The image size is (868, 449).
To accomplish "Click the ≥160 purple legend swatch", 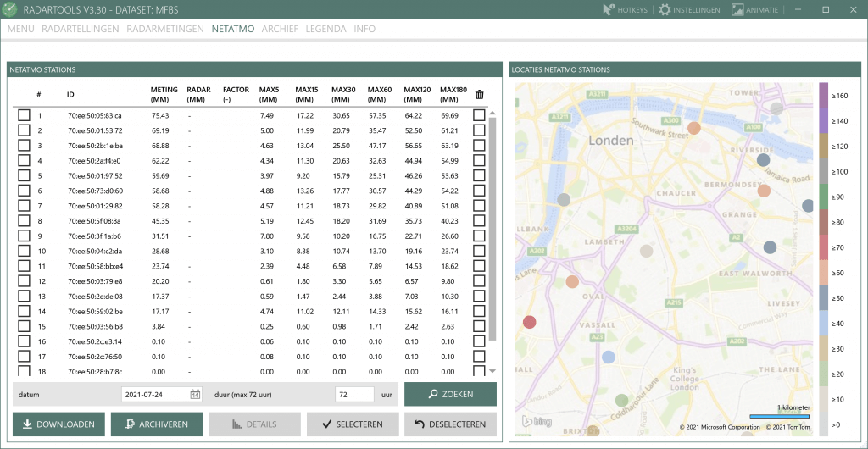I will (x=824, y=96).
